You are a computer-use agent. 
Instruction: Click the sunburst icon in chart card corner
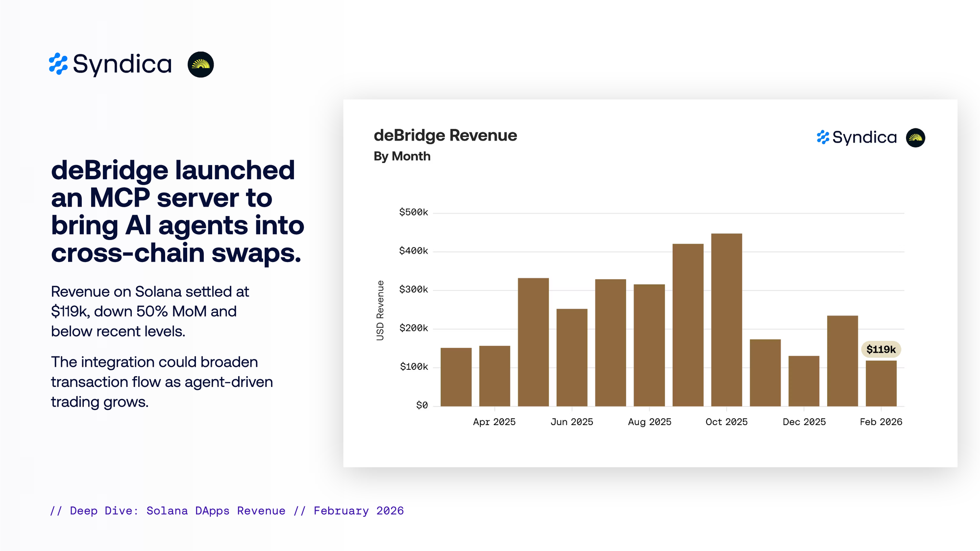point(915,138)
